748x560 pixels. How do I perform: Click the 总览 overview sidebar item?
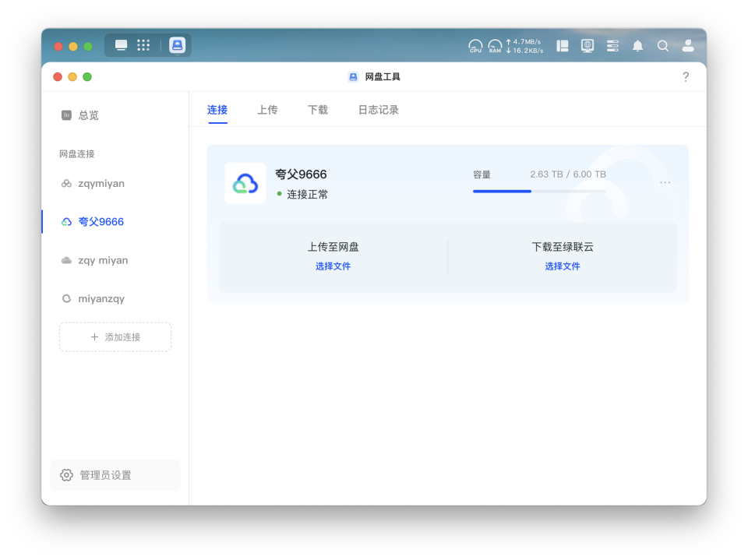[115, 115]
